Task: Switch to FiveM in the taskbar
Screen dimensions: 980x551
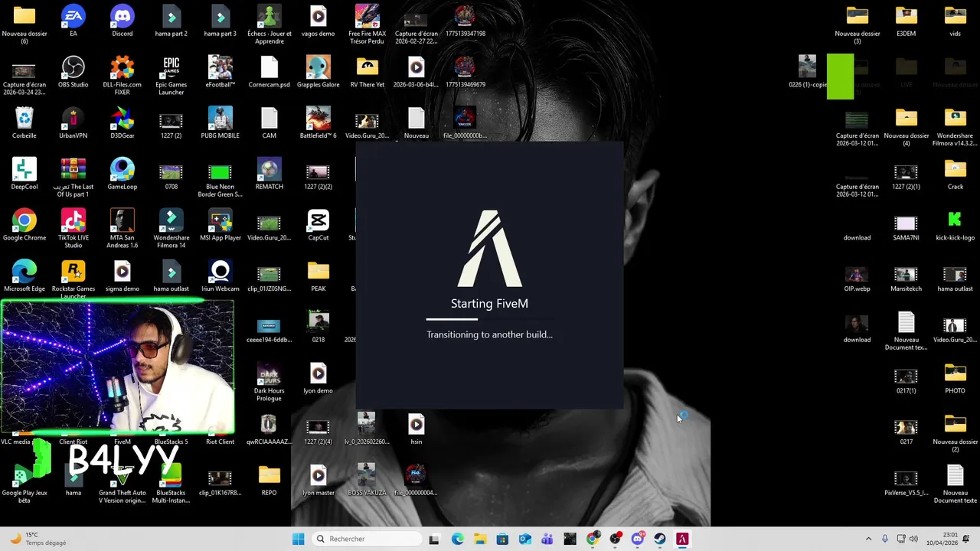Action: click(x=682, y=539)
